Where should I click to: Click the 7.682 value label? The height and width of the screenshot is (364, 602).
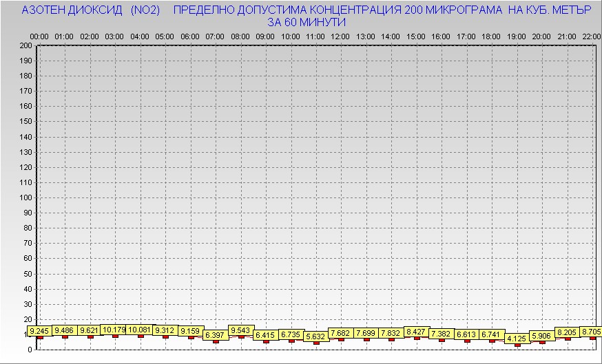[x=341, y=333]
